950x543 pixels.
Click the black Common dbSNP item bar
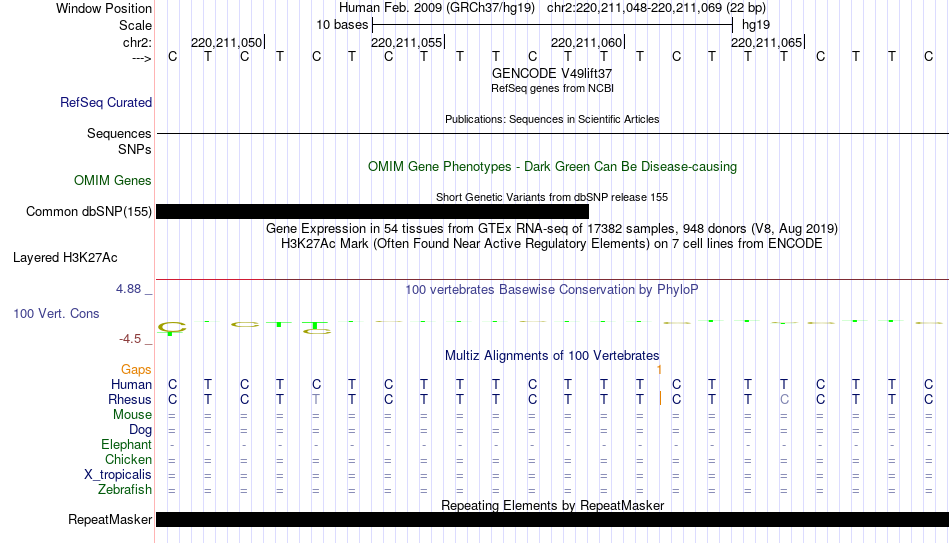pyautogui.click(x=372, y=212)
